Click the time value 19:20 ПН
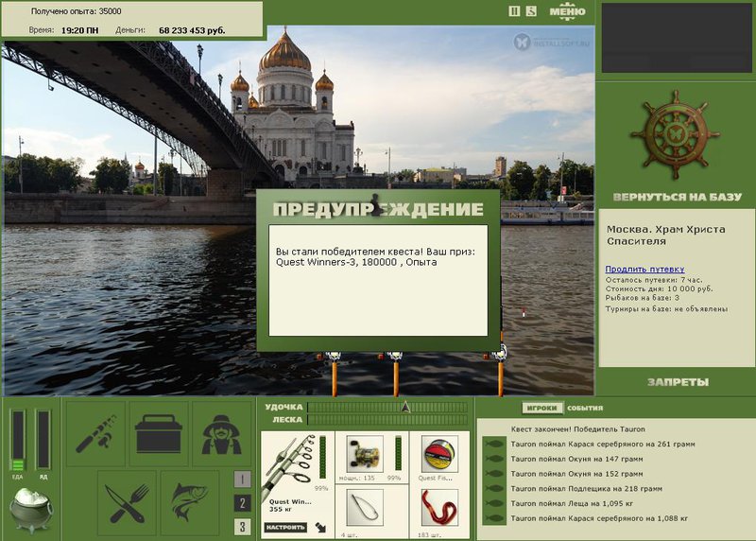The image size is (756, 541). pyautogui.click(x=79, y=30)
